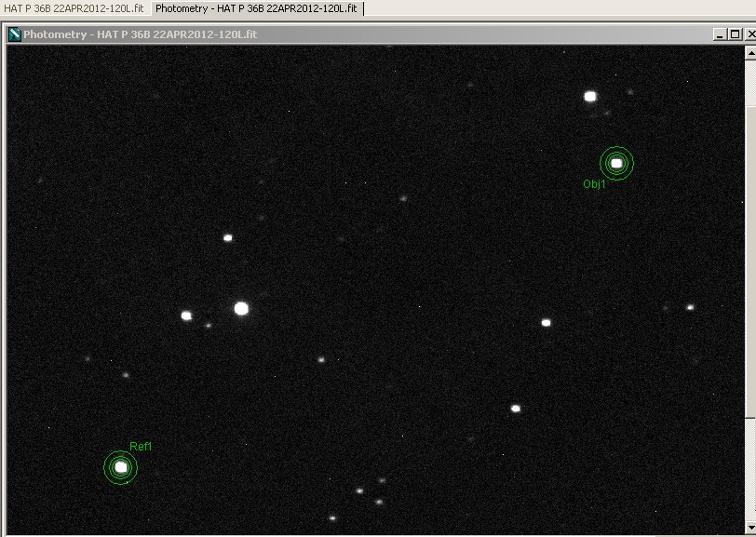
Task: Switch to the Photometry - HAT P 36B tab
Action: point(256,7)
